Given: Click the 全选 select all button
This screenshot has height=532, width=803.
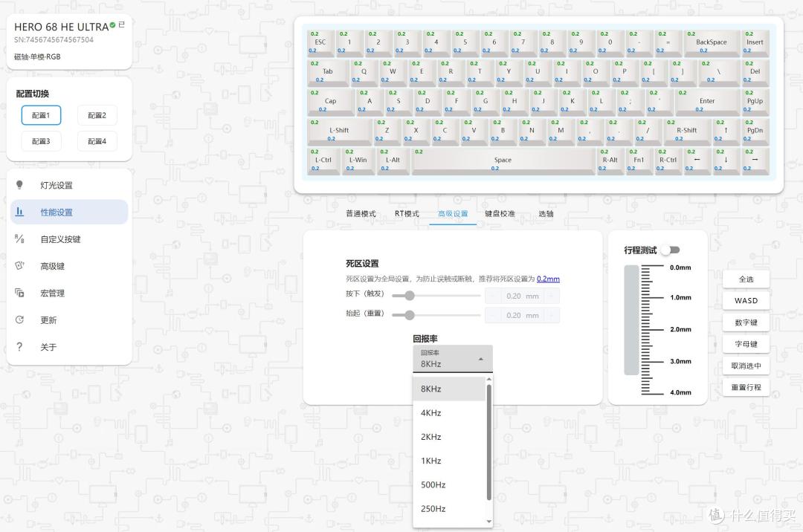Looking at the screenshot, I should (x=746, y=279).
